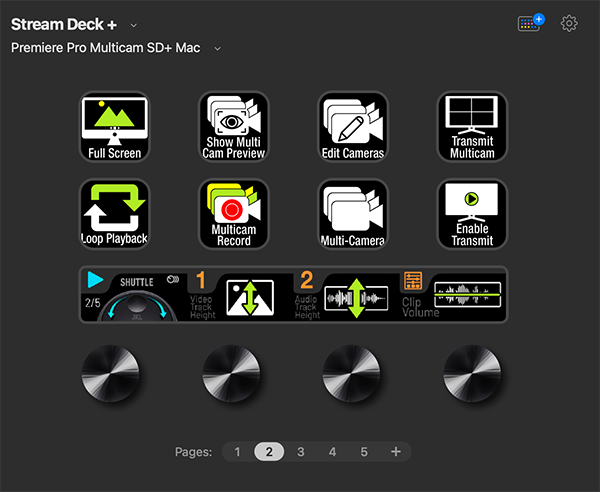This screenshot has width=600, height=492.
Task: Switch to page 5
Action: click(x=364, y=452)
